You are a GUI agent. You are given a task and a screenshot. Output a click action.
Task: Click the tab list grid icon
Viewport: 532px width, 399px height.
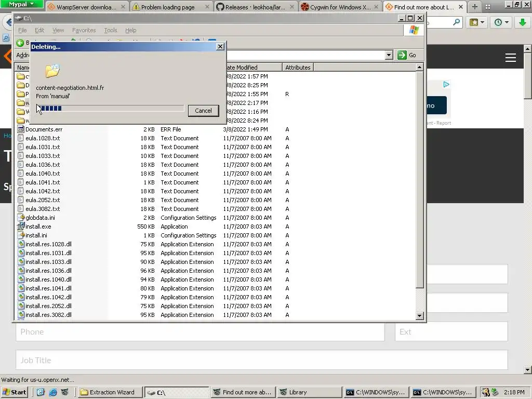(487, 7)
